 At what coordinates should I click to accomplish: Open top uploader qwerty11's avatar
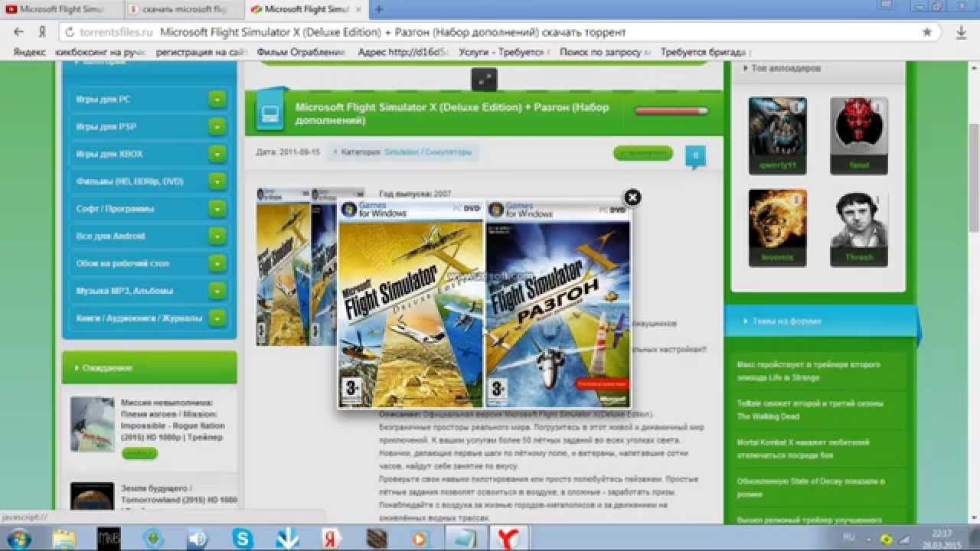click(777, 135)
